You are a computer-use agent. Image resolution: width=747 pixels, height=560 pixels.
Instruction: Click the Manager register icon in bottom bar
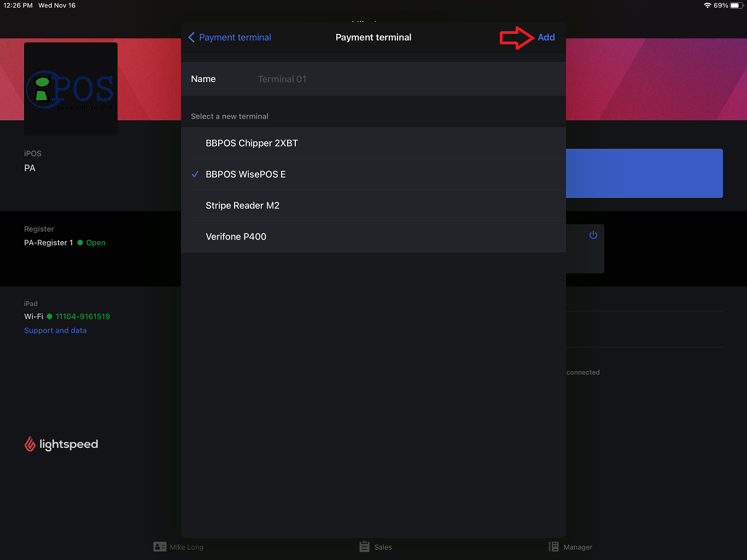(553, 547)
